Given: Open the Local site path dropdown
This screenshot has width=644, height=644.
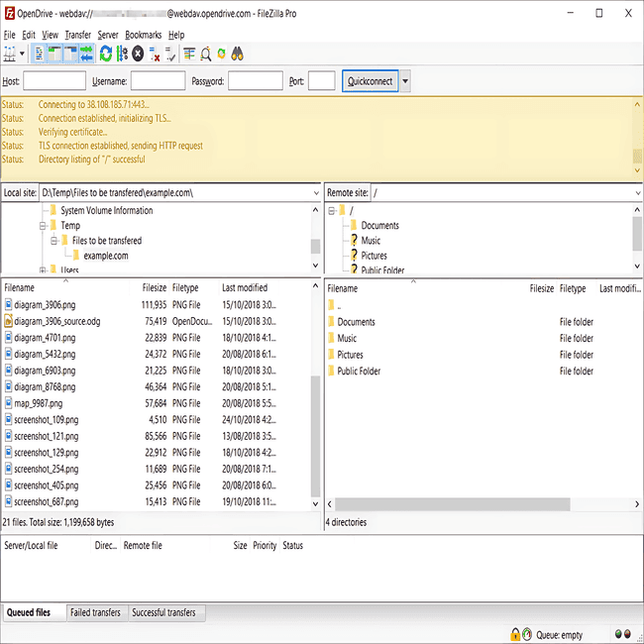Looking at the screenshot, I should coord(316,193).
